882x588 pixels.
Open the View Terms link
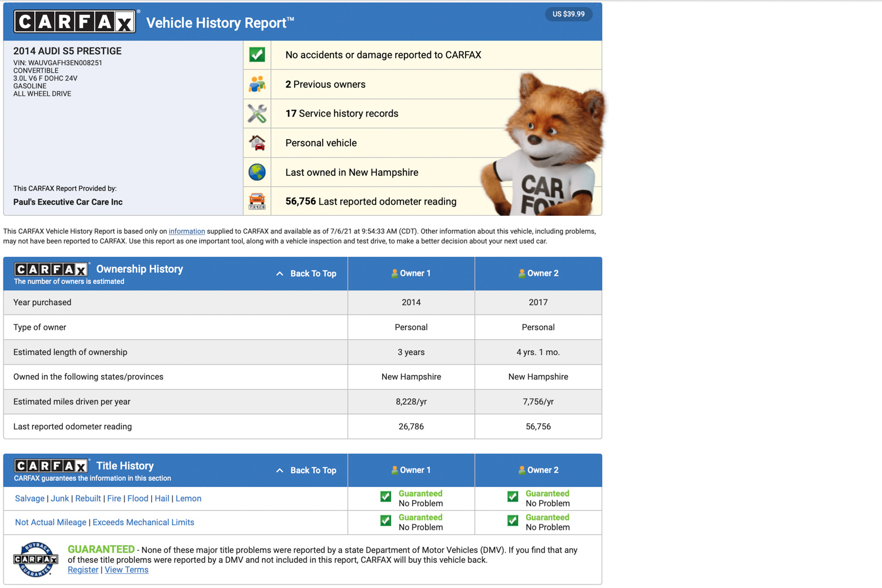pos(126,570)
